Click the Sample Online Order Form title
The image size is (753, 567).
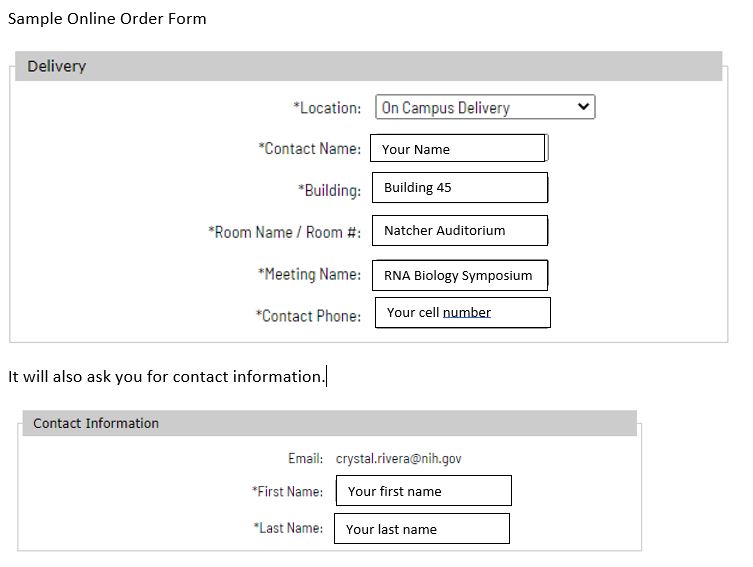(107, 18)
